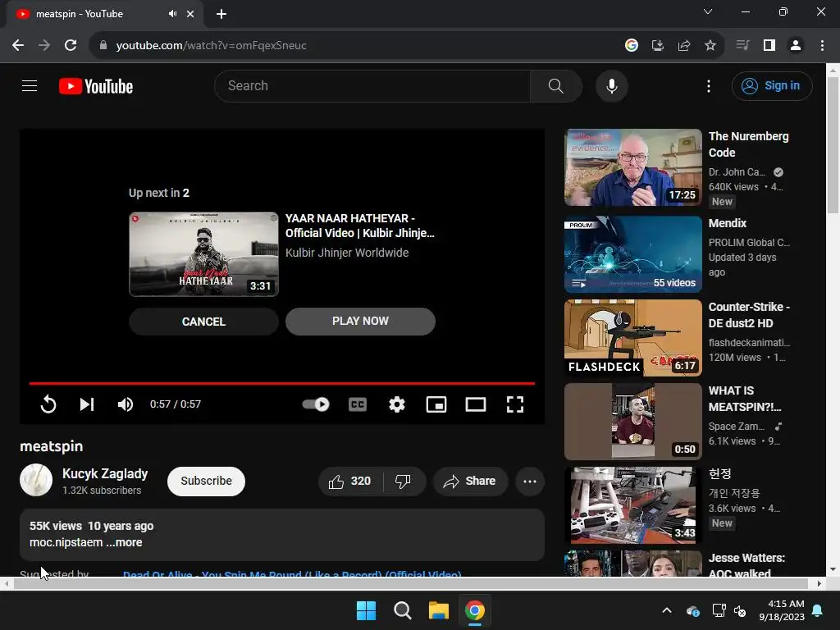Image resolution: width=840 pixels, height=630 pixels.
Task: Click the horizontal page scrollbar
Action: pyautogui.click(x=411, y=583)
